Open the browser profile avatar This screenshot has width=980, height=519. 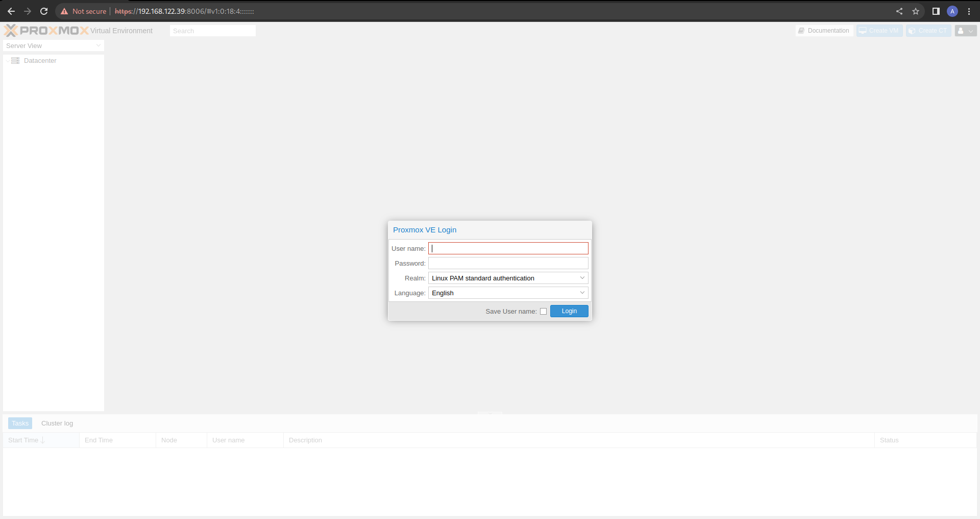tap(952, 11)
